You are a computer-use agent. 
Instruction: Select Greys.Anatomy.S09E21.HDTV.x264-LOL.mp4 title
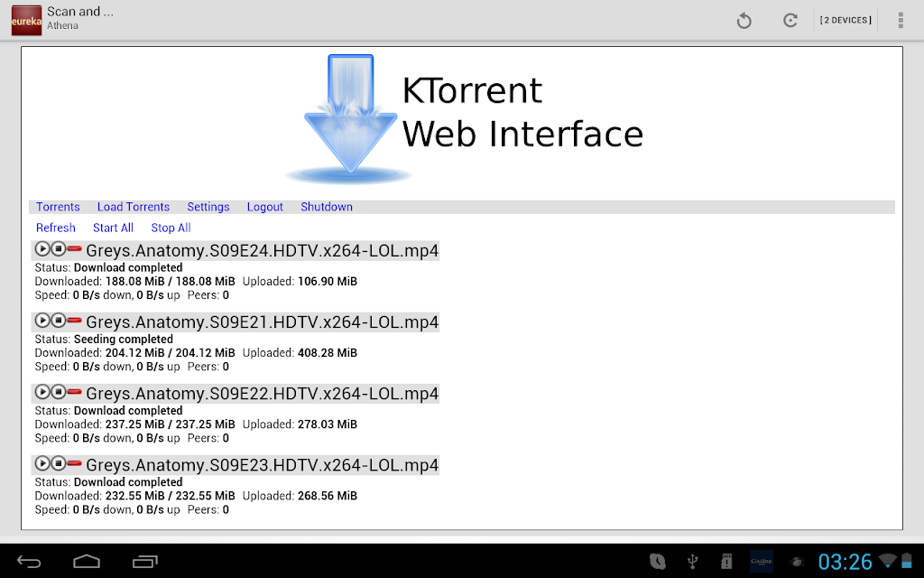click(263, 322)
